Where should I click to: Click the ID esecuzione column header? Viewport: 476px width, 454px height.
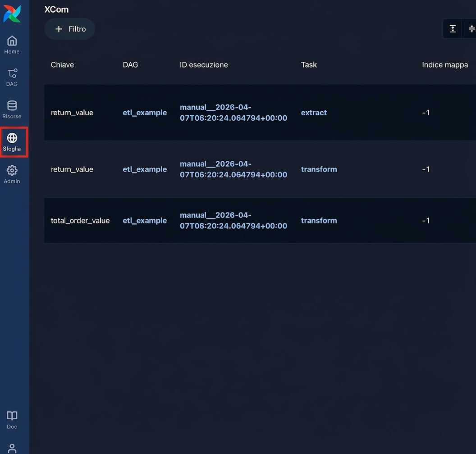(204, 64)
